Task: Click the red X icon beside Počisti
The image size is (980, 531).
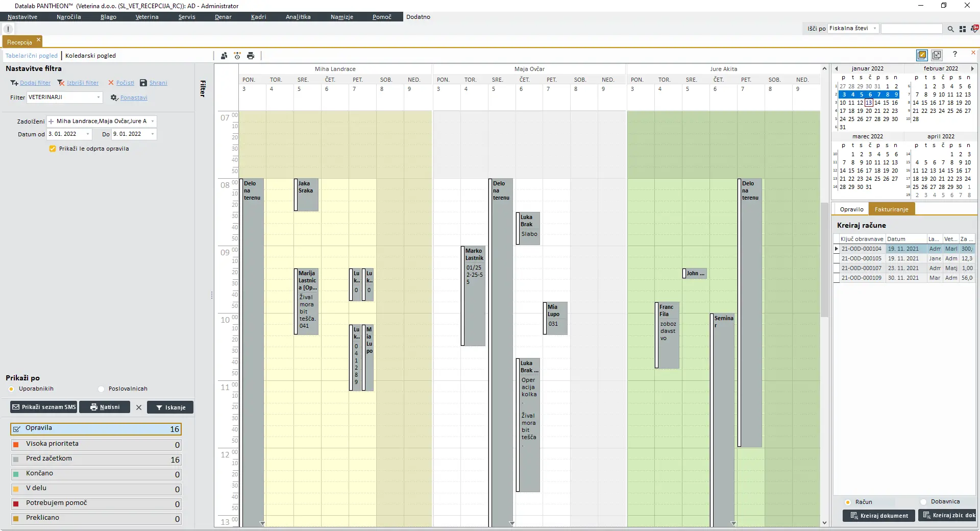Action: [111, 83]
